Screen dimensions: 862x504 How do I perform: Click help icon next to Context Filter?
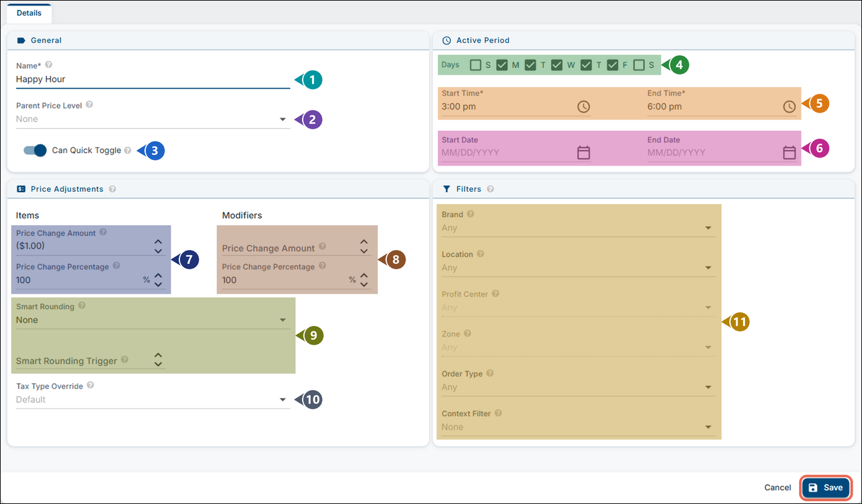point(498,413)
